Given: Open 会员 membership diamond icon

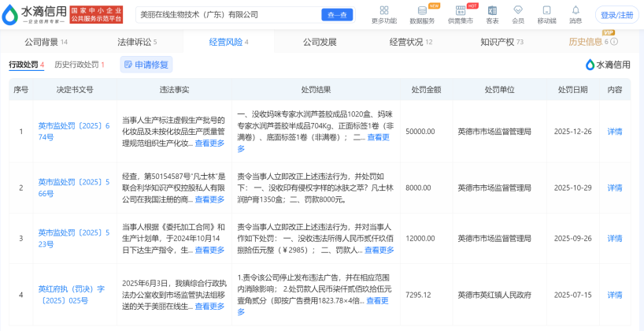Looking at the screenshot, I should tap(518, 10).
